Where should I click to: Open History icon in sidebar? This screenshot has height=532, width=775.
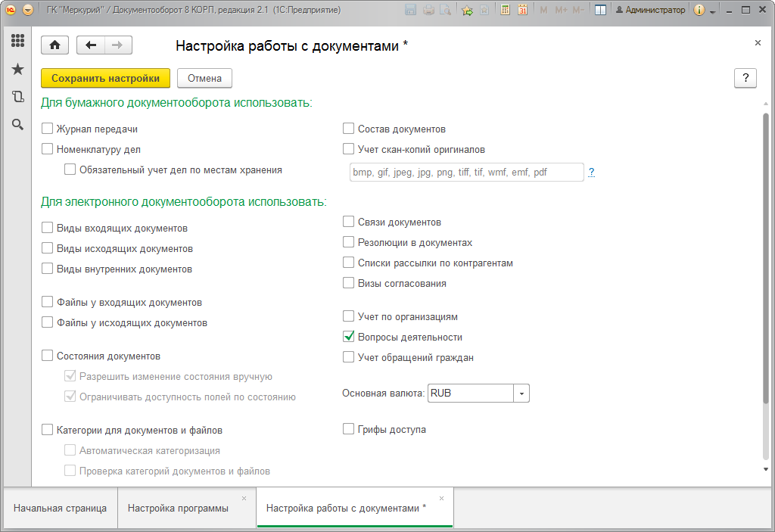(18, 96)
